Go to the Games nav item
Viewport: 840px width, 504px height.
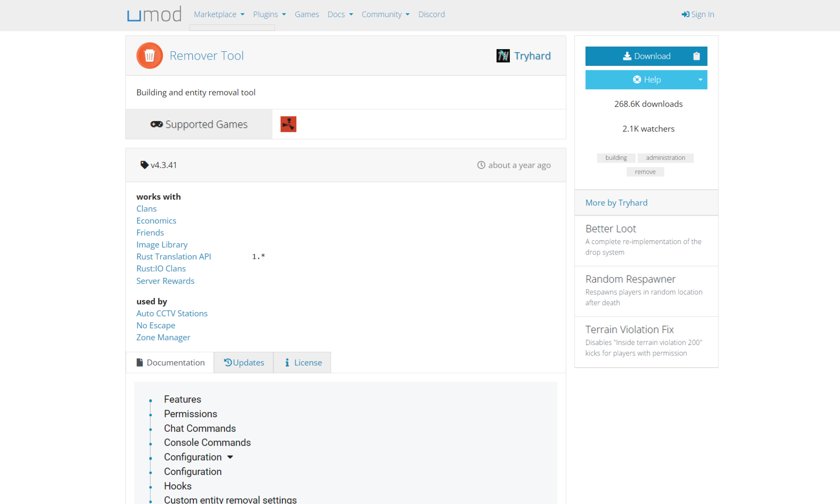coord(306,14)
